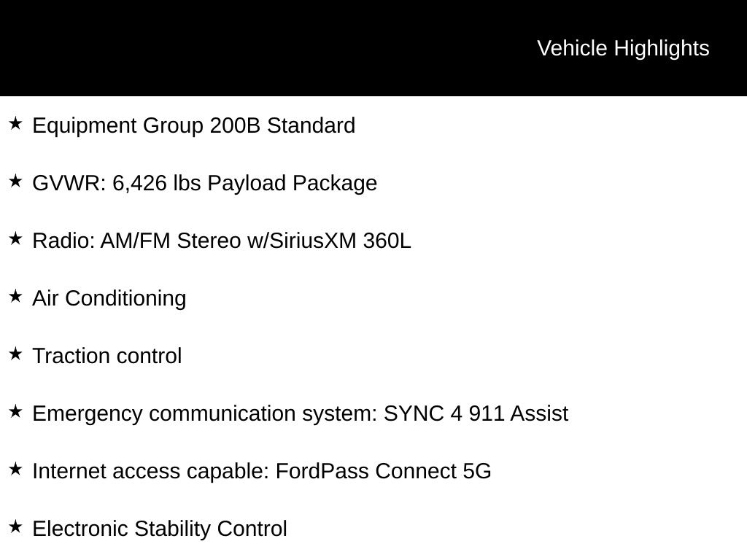Viewport: 747px width, 560px height.
Task: Click the star beside GVWR Payload Package
Action: [x=15, y=182]
